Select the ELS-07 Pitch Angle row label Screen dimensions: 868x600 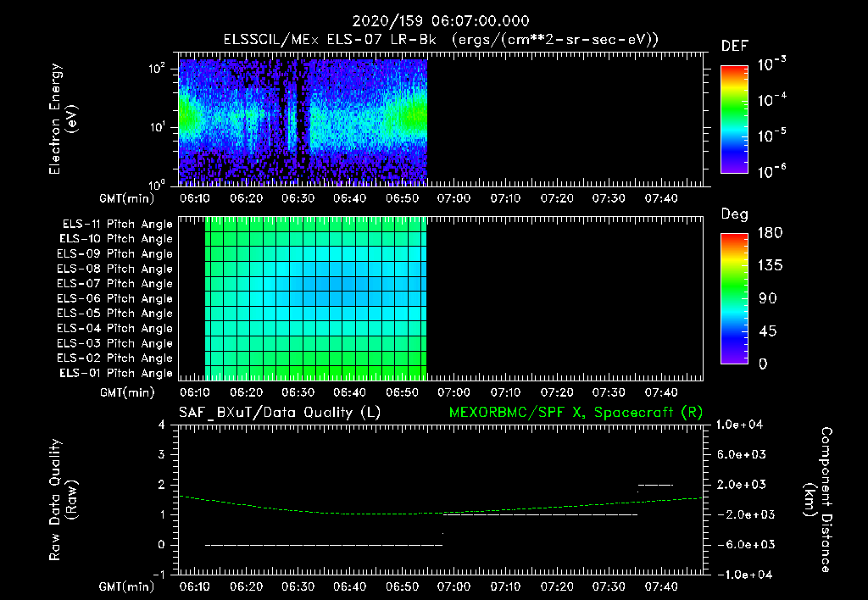tap(115, 283)
